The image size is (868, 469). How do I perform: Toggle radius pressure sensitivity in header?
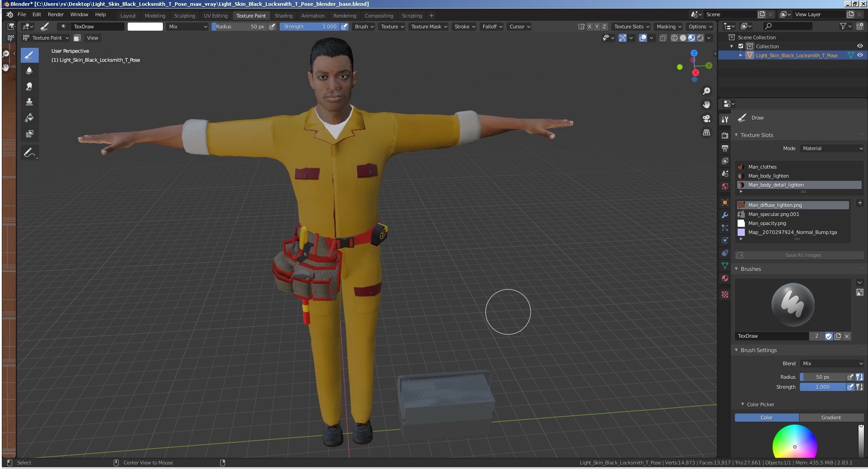click(272, 27)
